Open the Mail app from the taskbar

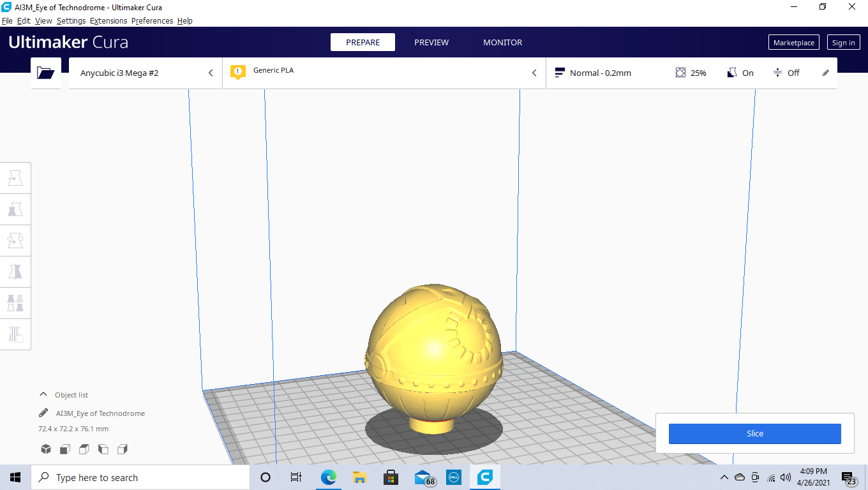[424, 477]
